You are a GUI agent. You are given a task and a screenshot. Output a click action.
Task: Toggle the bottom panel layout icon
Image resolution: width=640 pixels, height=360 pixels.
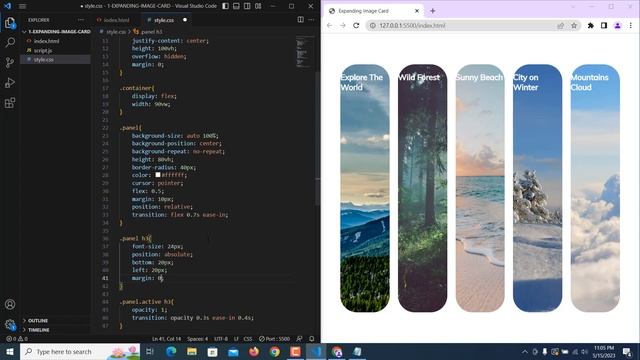(236, 6)
